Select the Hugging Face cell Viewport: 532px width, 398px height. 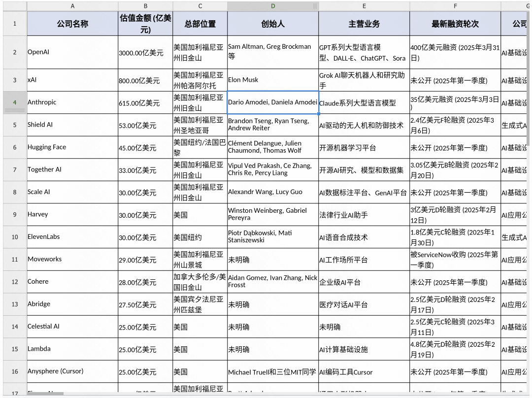[x=72, y=147]
